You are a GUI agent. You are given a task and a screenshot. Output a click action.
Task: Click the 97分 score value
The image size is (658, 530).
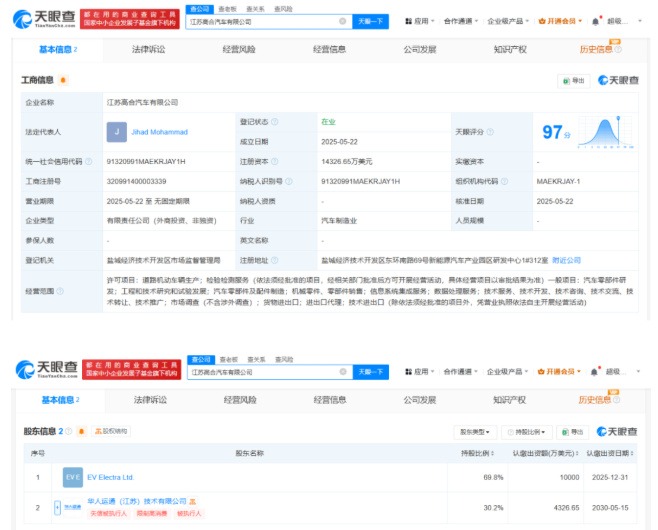point(556,132)
